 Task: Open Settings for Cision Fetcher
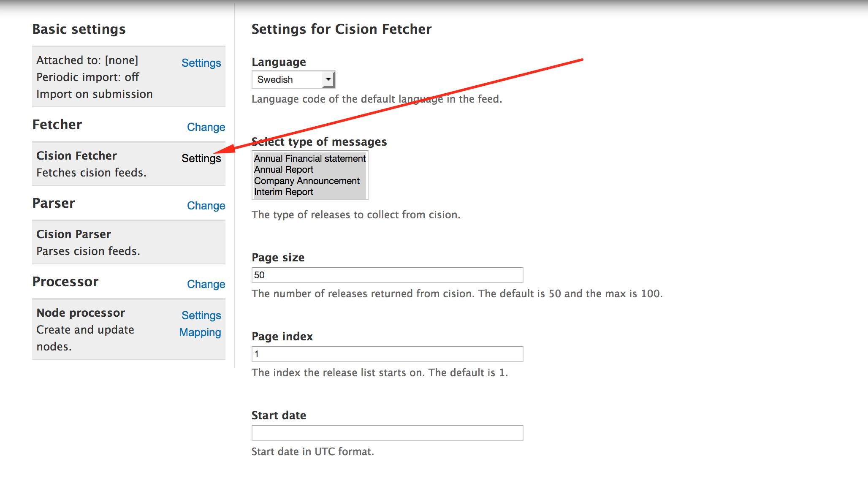[x=201, y=158]
